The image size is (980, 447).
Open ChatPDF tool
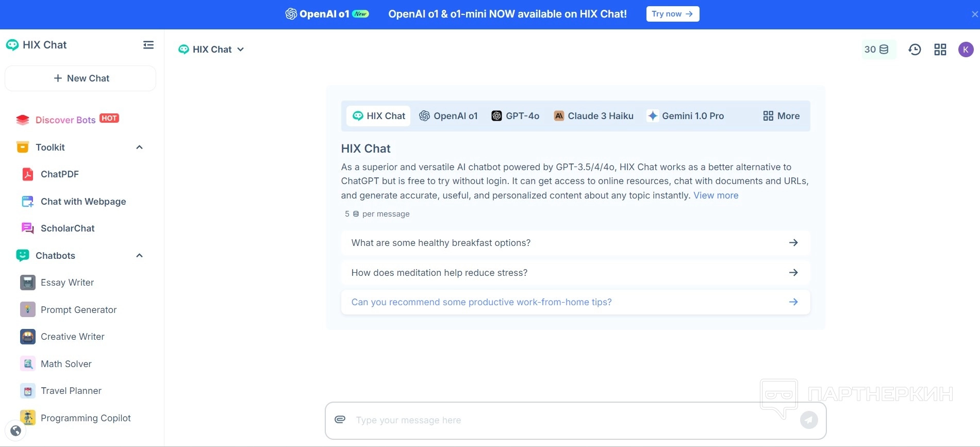point(60,174)
